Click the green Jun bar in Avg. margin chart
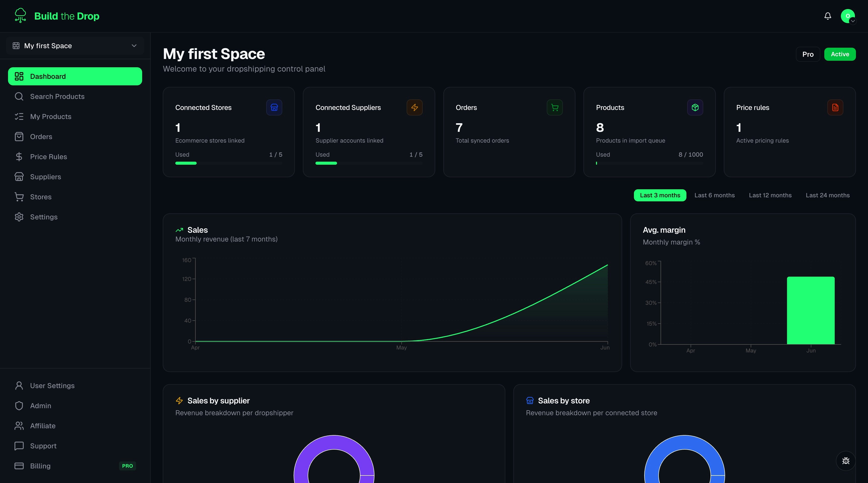 (810, 311)
